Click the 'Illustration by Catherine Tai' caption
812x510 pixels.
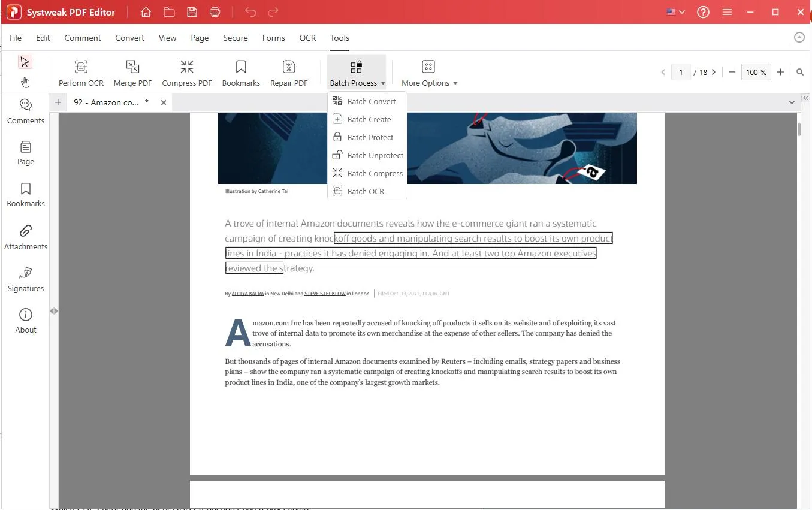tap(256, 191)
